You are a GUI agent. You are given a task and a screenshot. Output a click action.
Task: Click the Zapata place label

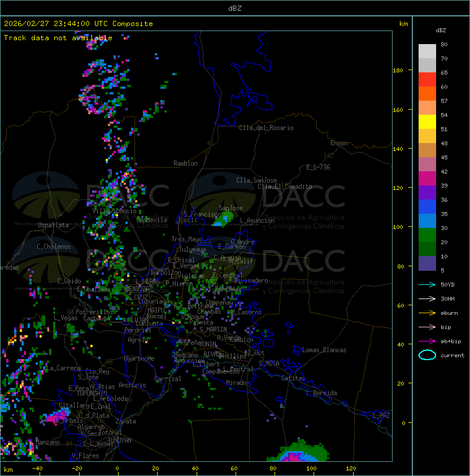(125, 421)
